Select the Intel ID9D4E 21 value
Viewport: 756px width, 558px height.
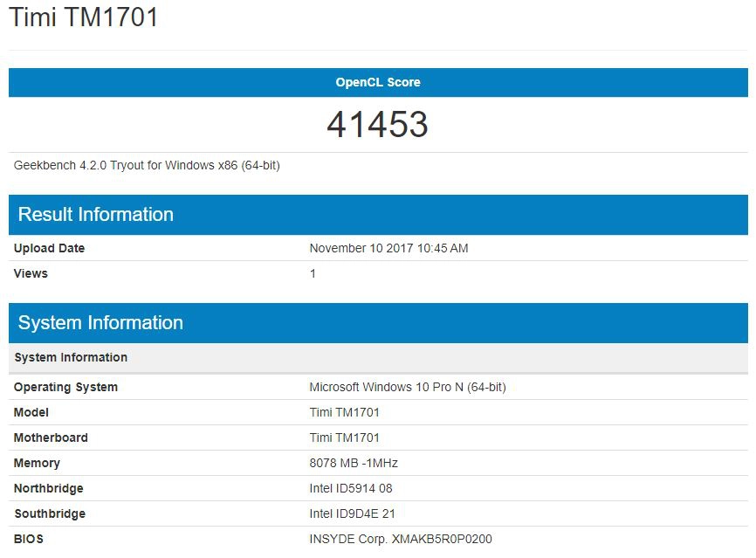352,513
